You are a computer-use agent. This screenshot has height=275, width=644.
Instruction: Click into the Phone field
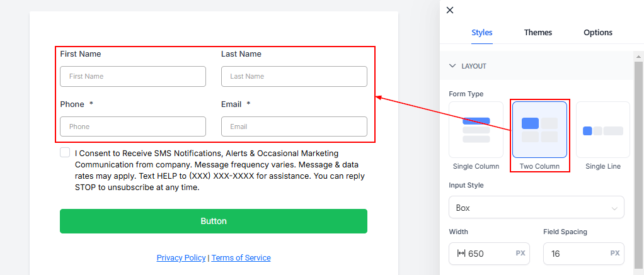pos(132,126)
